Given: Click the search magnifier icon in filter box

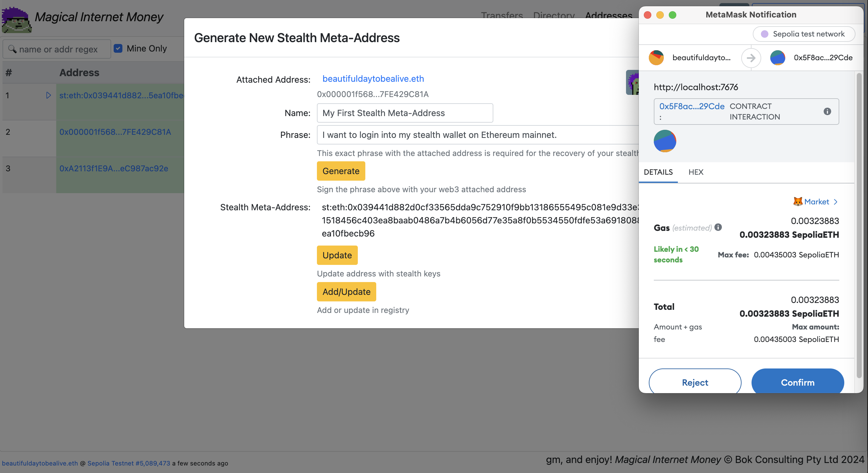Looking at the screenshot, I should coord(12,49).
